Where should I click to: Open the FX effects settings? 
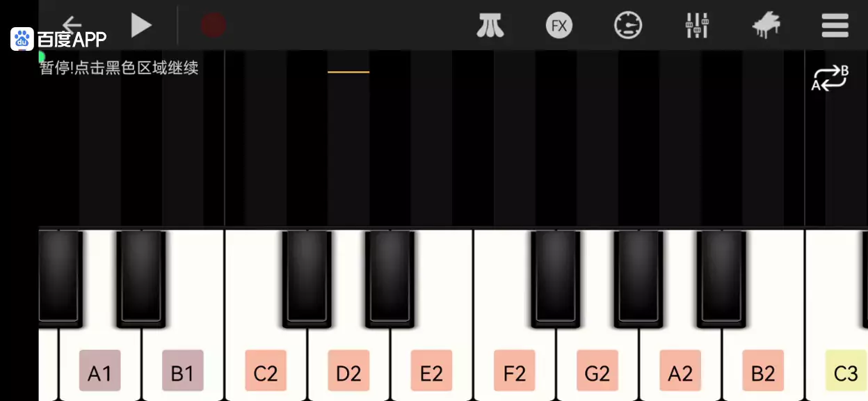point(559,26)
